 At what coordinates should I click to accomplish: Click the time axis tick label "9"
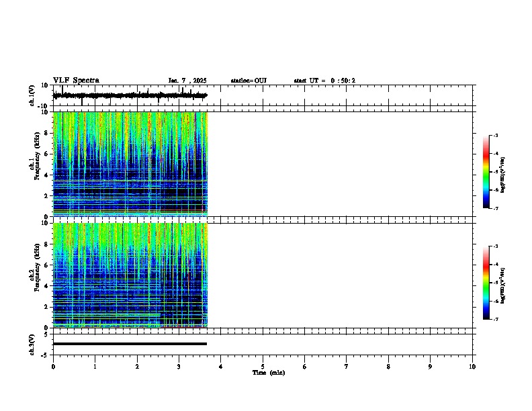tap(430, 367)
